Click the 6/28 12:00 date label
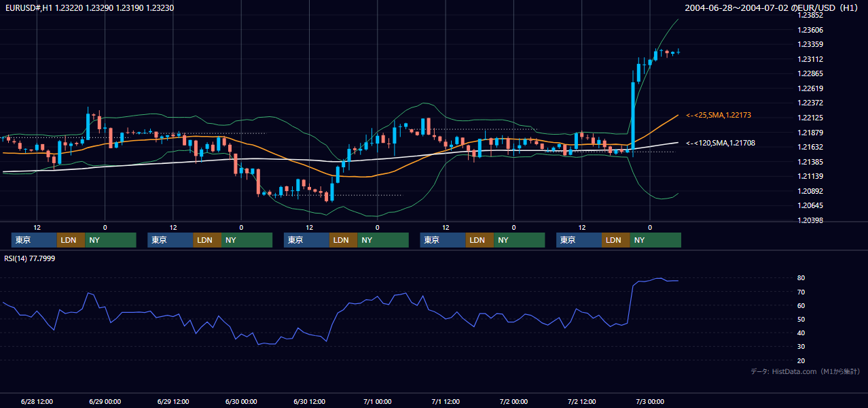The image size is (868, 408). click(x=37, y=402)
